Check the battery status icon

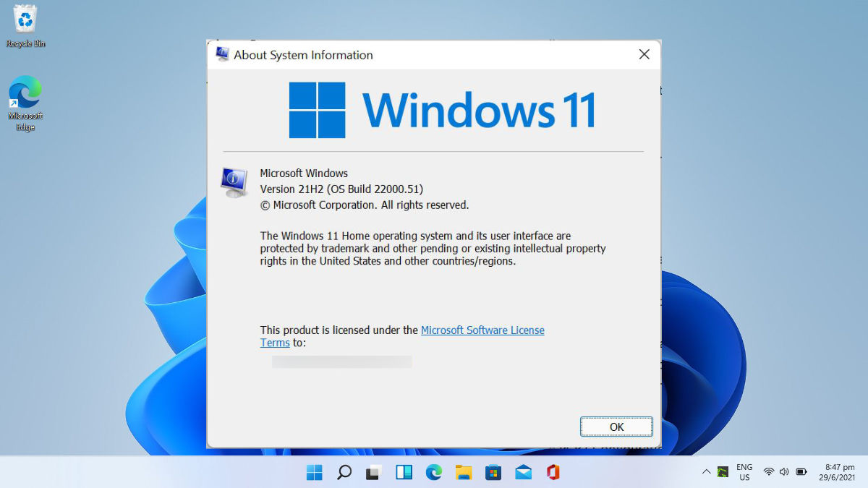coord(801,472)
